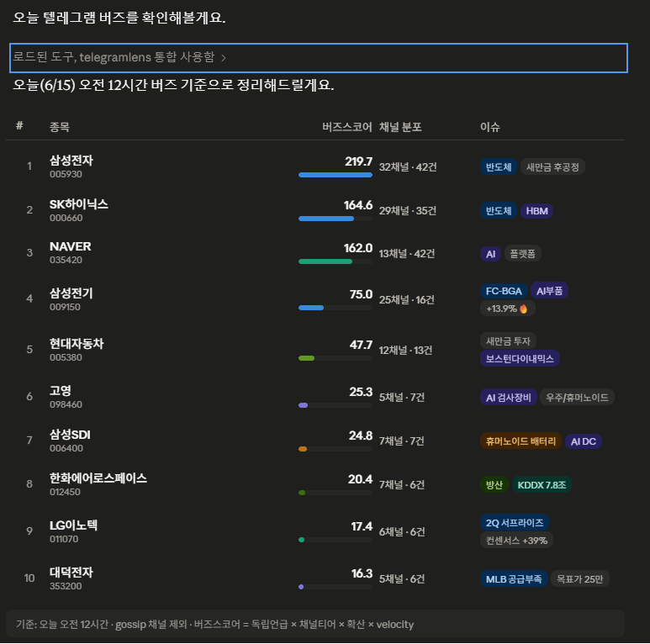
Task: Click the 삼성SDI stock name
Action: tap(70, 435)
